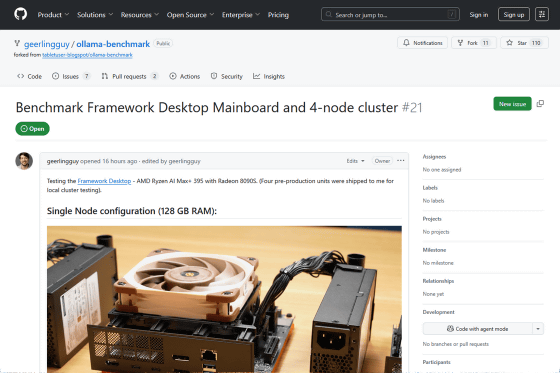Click the copy issue link icon

(x=540, y=104)
